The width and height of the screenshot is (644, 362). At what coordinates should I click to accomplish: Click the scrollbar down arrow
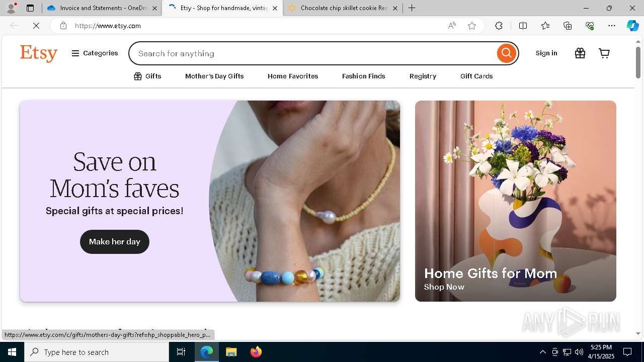coord(638,334)
